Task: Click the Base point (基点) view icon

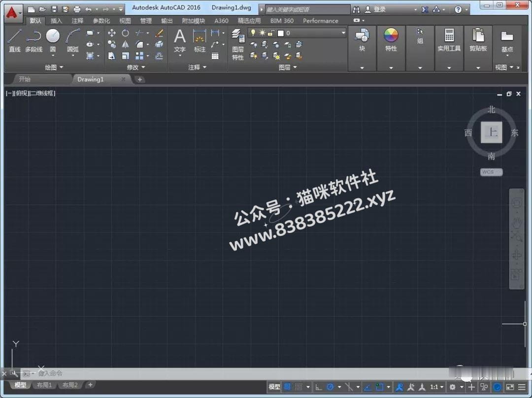Action: [x=507, y=41]
